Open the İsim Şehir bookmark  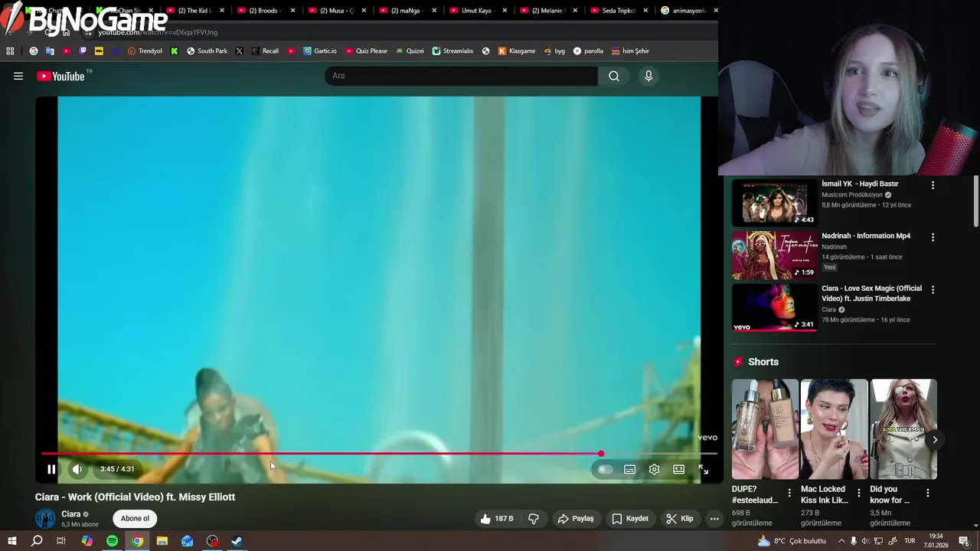pos(630,51)
